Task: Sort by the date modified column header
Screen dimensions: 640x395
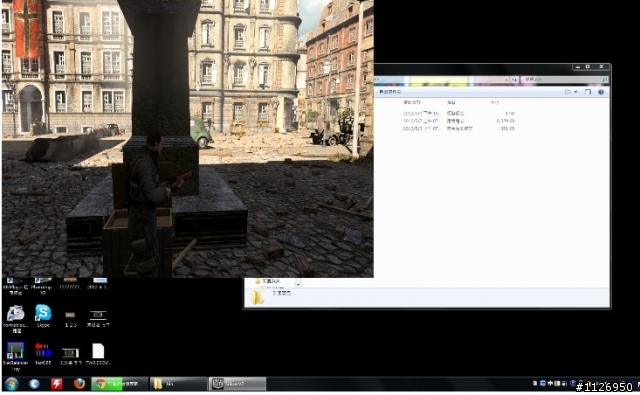Action: [411, 103]
